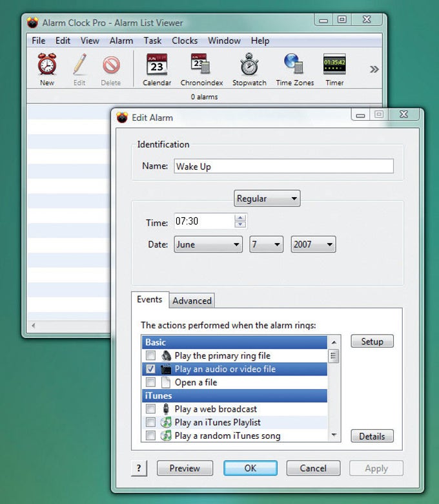Open the Regular alarm type dropdown
This screenshot has width=439, height=504.
pyautogui.click(x=267, y=198)
